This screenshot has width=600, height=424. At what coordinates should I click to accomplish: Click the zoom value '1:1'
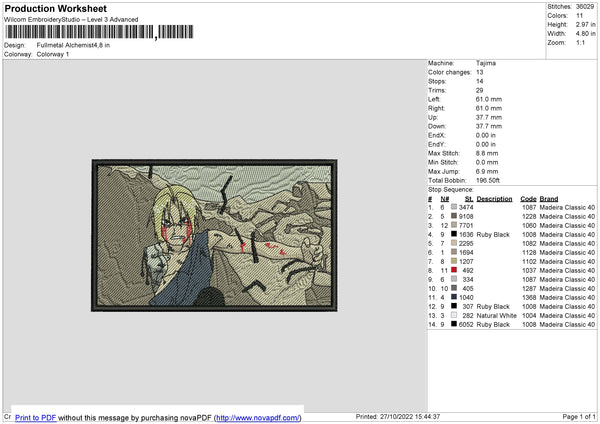point(580,42)
